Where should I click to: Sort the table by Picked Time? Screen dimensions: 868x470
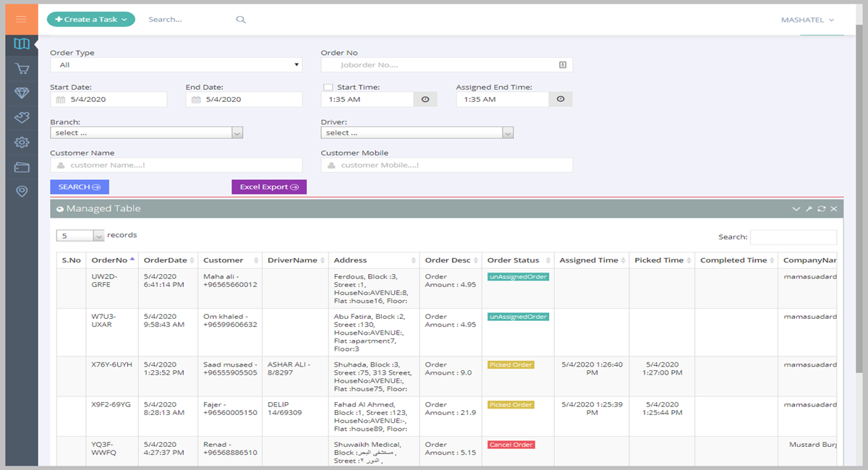[662, 260]
